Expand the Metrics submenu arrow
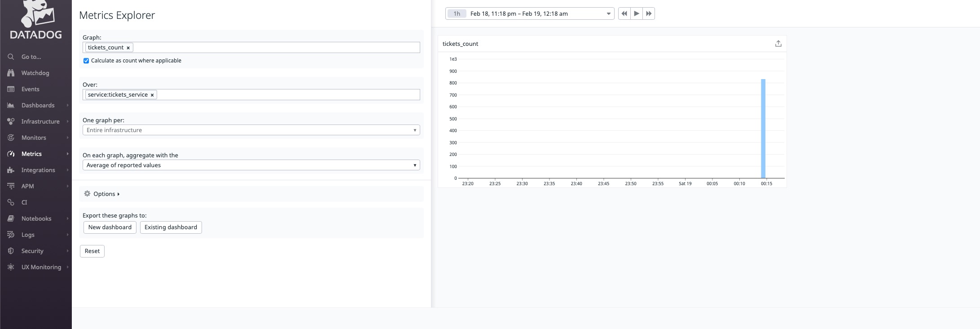Screen dimensions: 980x329 point(68,154)
